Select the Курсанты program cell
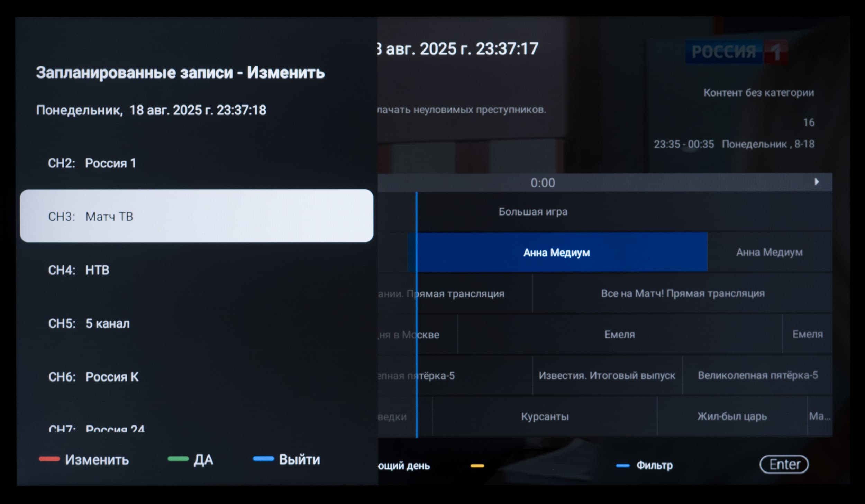 pos(545,416)
